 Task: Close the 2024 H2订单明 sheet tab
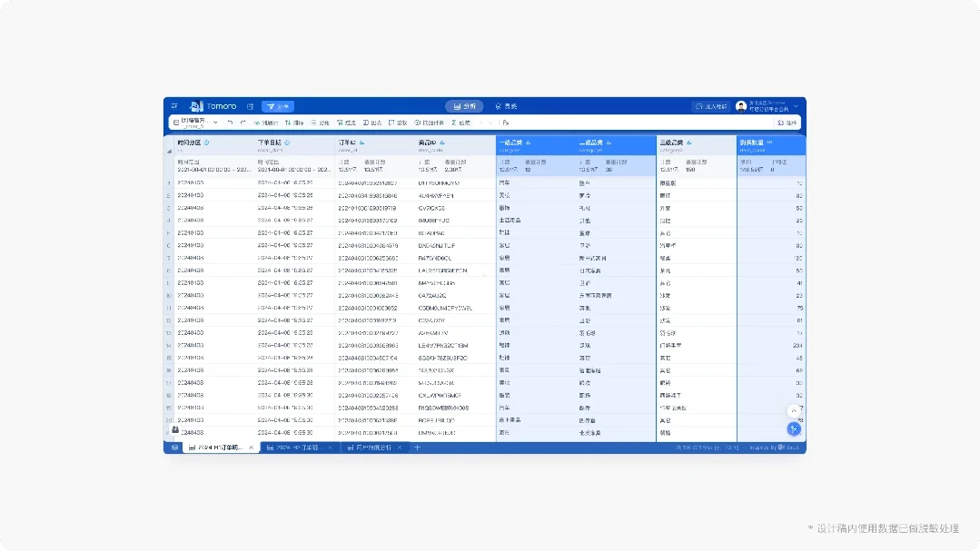[x=330, y=448]
